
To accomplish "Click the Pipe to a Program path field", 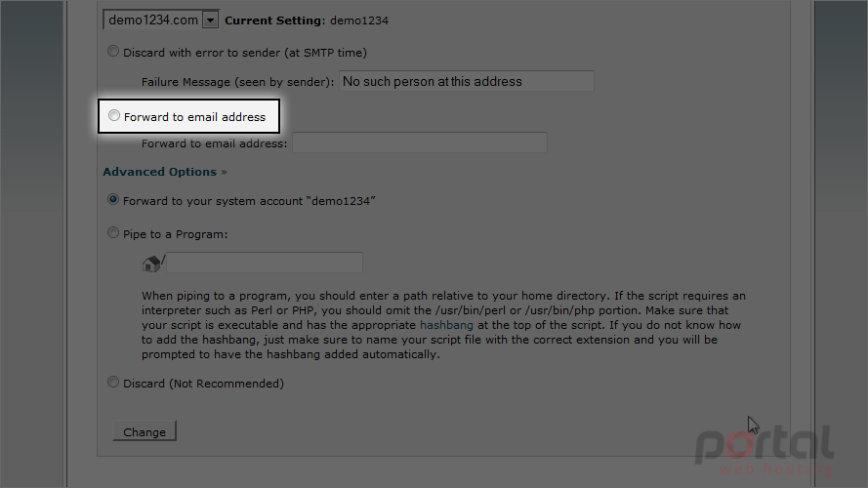I will (265, 263).
